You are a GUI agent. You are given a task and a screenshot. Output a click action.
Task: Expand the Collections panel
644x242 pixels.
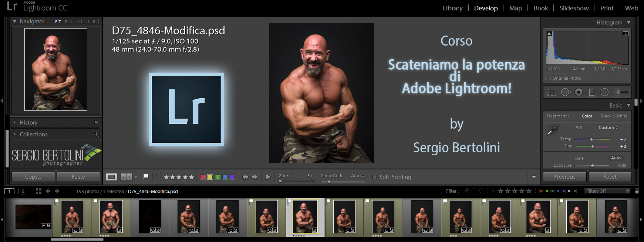pos(14,134)
